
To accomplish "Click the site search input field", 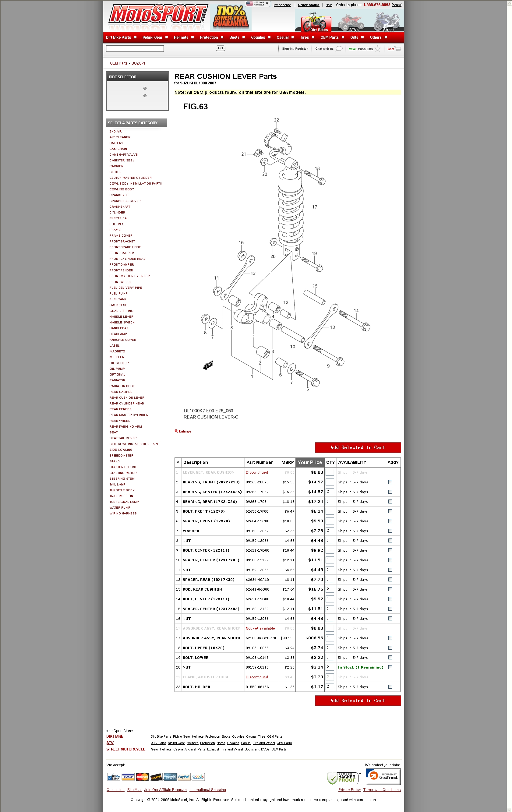I will 135,49.
